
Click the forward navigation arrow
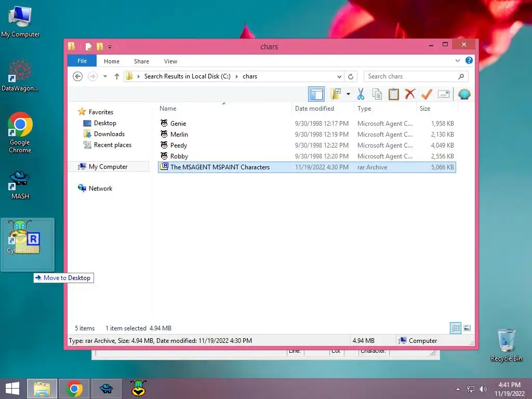coord(92,76)
